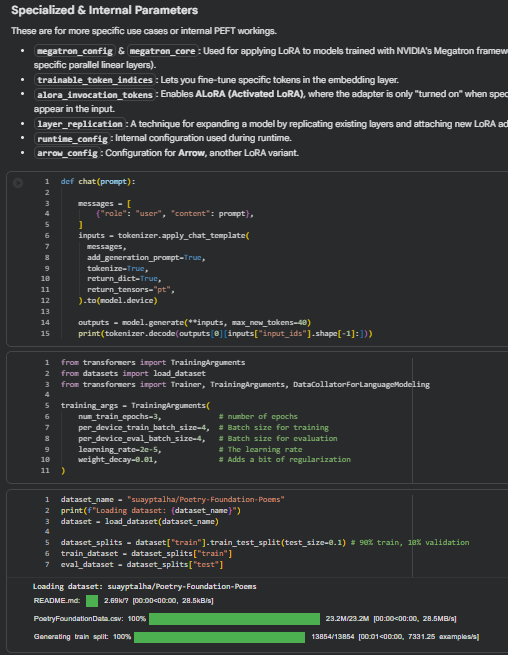The image size is (508, 655).
Task: Click the '# 90% train, 10% validation' comment
Action: (410, 543)
